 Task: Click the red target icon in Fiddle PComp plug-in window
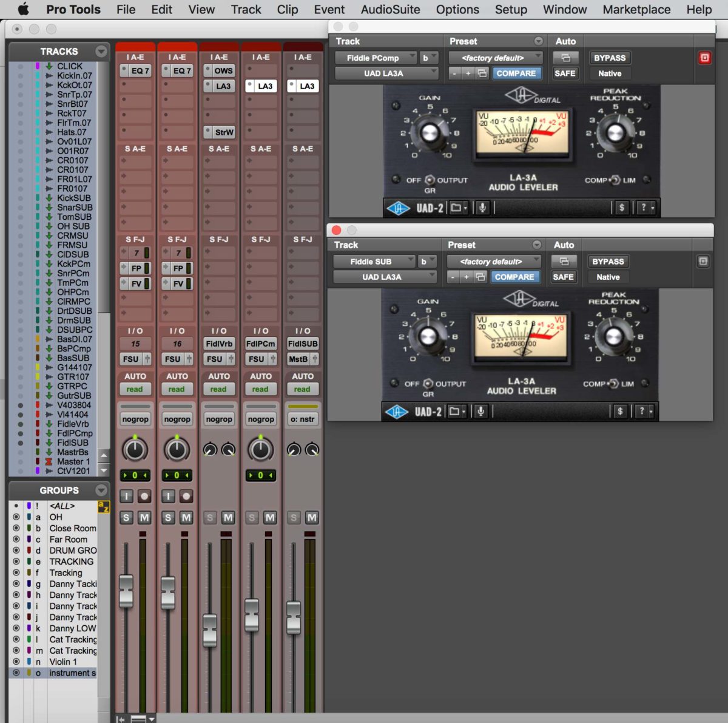704,58
